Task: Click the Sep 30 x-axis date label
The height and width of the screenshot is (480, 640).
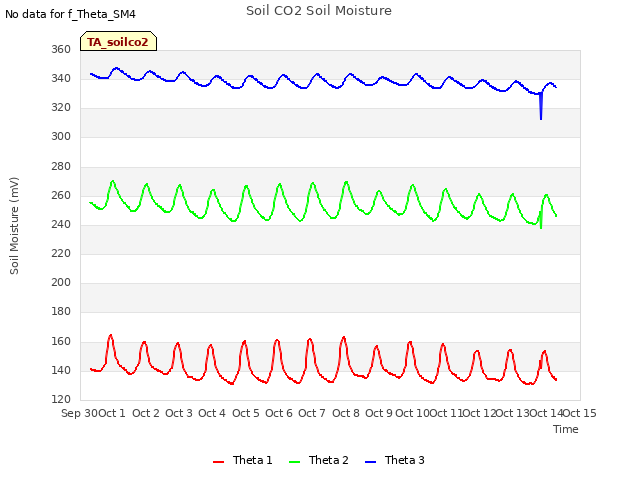Action: (x=80, y=413)
